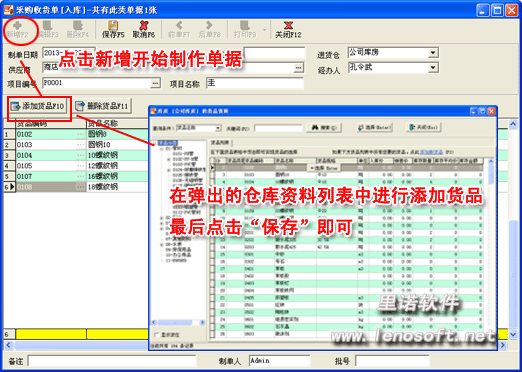Save the receipt with 保存F5
Image resolution: width=522 pixels, height=372 pixels.
[x=113, y=29]
